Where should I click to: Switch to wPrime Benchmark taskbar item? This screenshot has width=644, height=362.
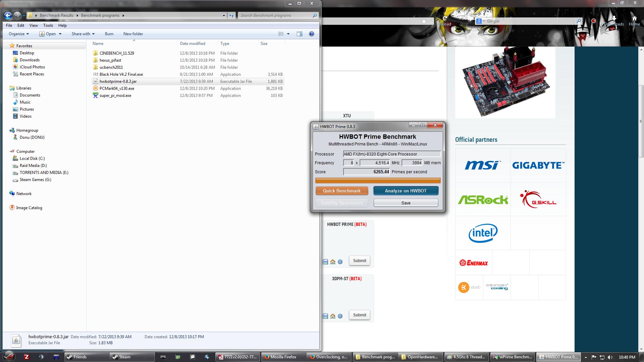[512, 357]
